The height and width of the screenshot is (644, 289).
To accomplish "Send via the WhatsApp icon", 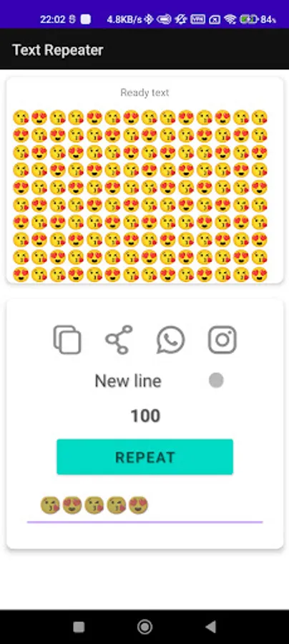I will click(x=171, y=340).
